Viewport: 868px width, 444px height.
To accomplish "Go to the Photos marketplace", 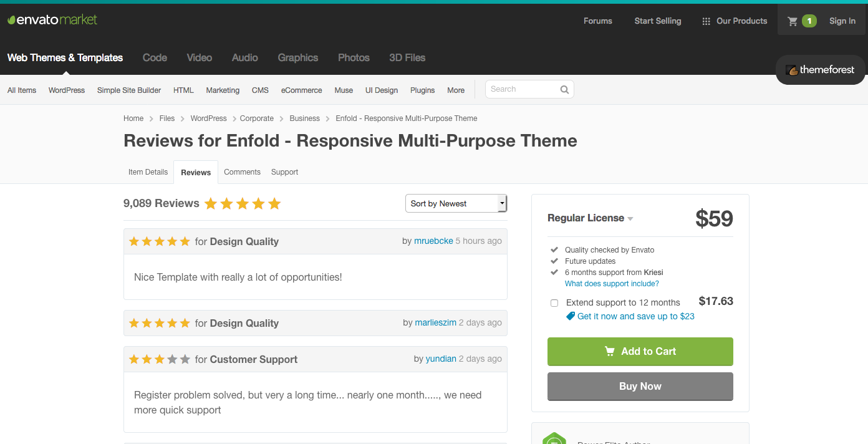I will tap(354, 57).
